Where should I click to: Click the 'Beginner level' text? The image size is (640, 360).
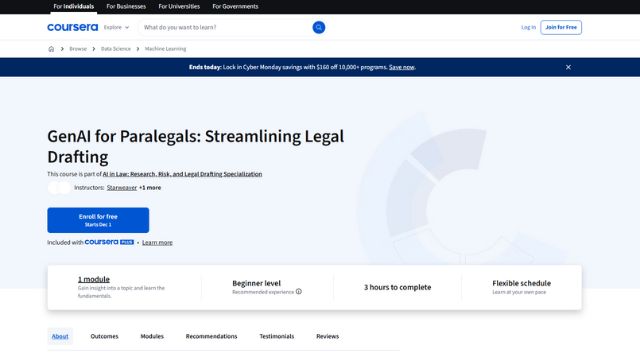[x=256, y=283]
